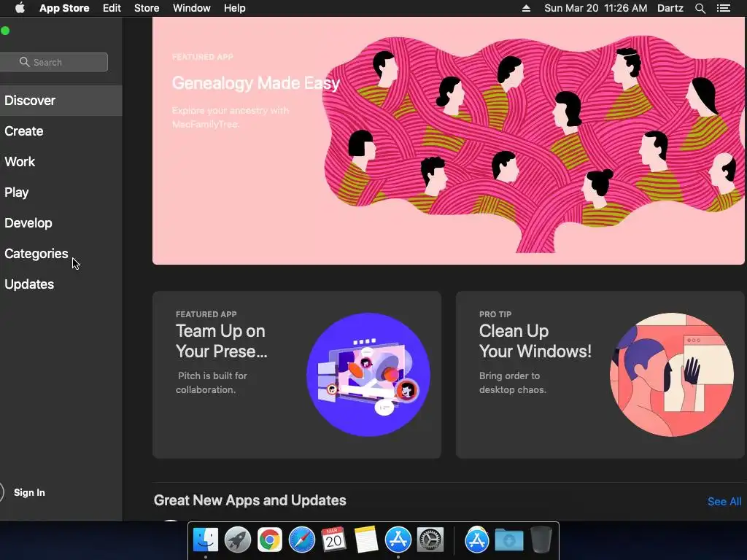
Task: Click the See All link
Action: point(724,502)
